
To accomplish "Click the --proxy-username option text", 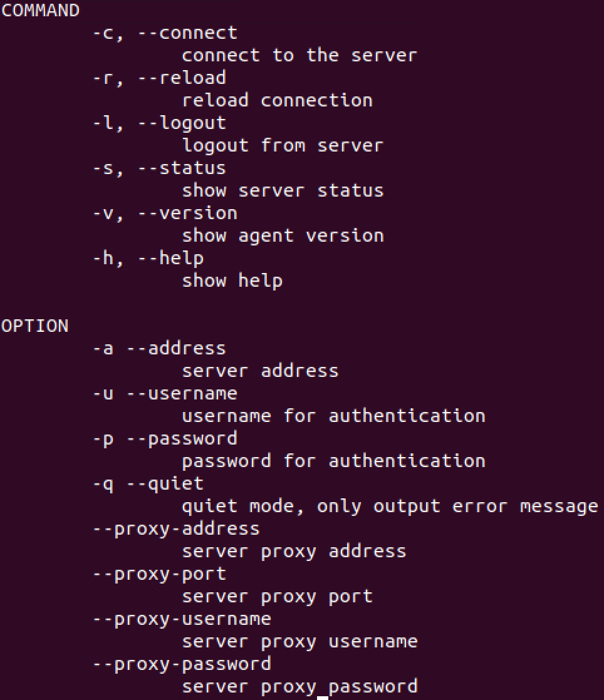I will (x=182, y=620).
